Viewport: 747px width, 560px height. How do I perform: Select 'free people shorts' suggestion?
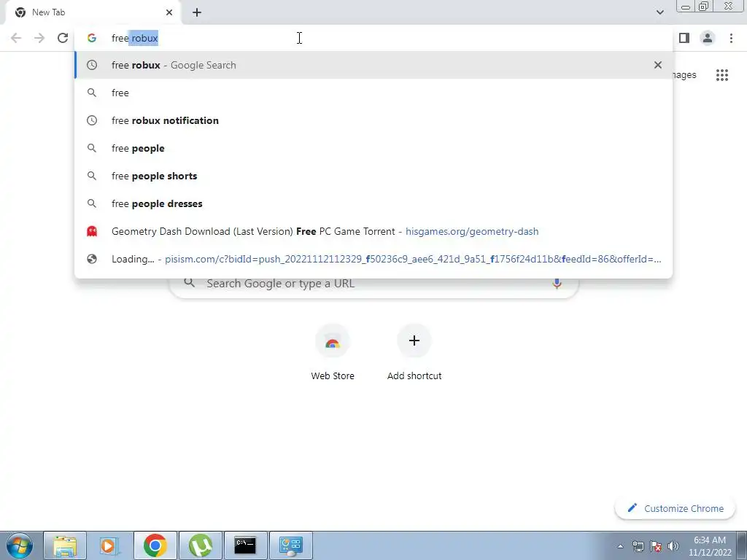tap(373, 176)
